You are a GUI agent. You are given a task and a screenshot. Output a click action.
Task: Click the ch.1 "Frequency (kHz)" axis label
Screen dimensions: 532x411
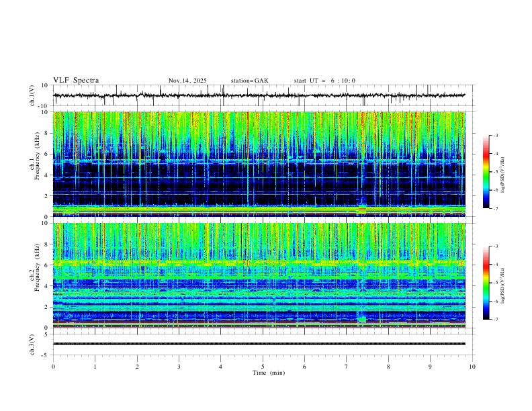pyautogui.click(x=37, y=156)
